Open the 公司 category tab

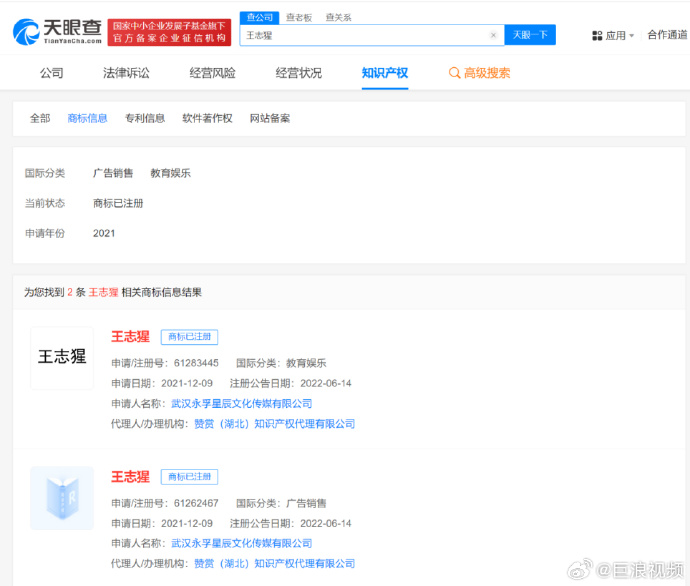tap(52, 73)
